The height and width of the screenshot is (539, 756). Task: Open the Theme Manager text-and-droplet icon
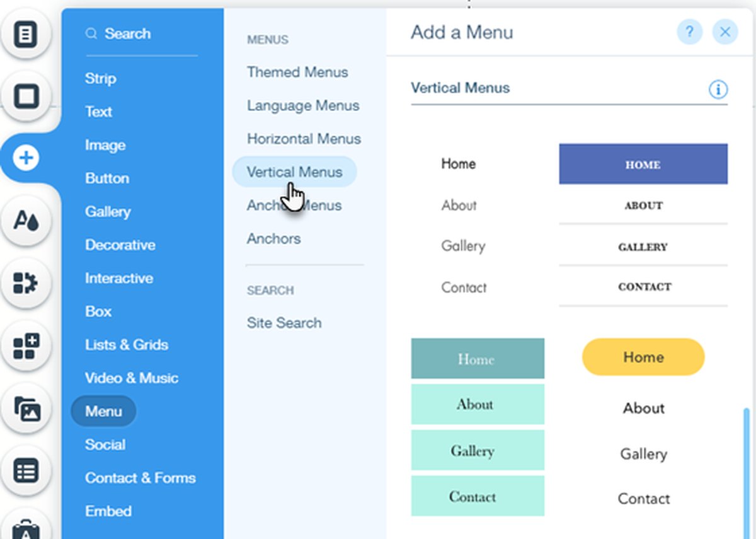[x=26, y=221]
